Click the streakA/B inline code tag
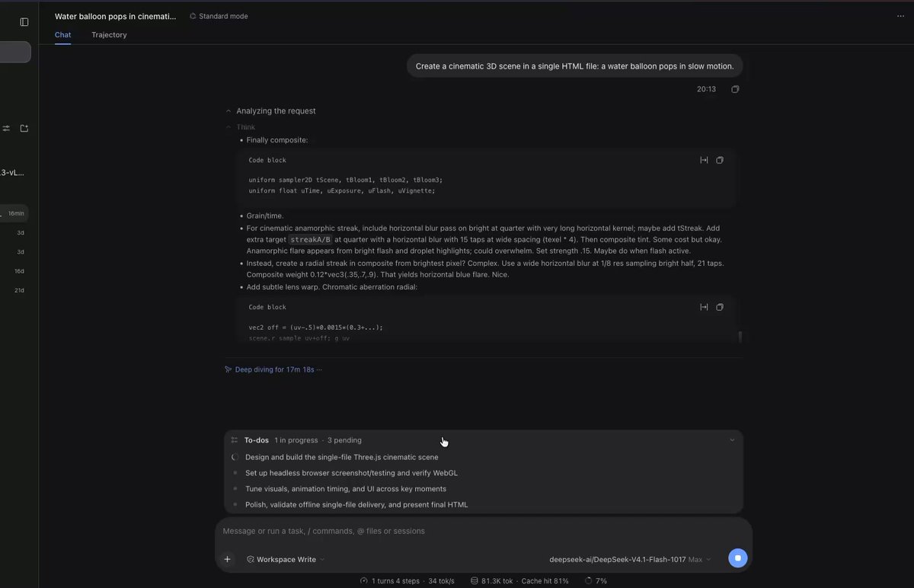This screenshot has height=588, width=914. (310, 239)
